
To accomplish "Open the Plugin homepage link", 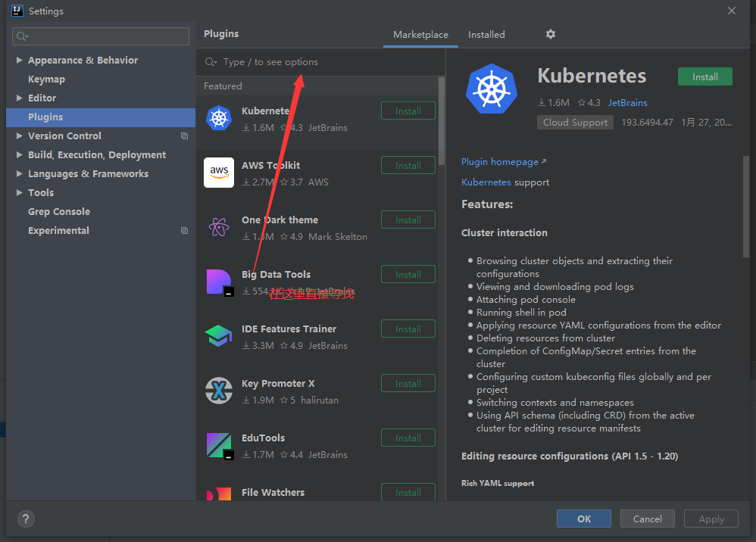I will [500, 162].
